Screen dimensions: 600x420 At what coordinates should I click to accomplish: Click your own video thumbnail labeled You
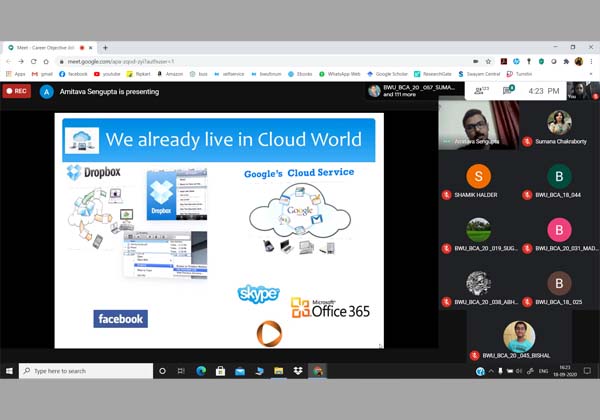click(x=581, y=91)
